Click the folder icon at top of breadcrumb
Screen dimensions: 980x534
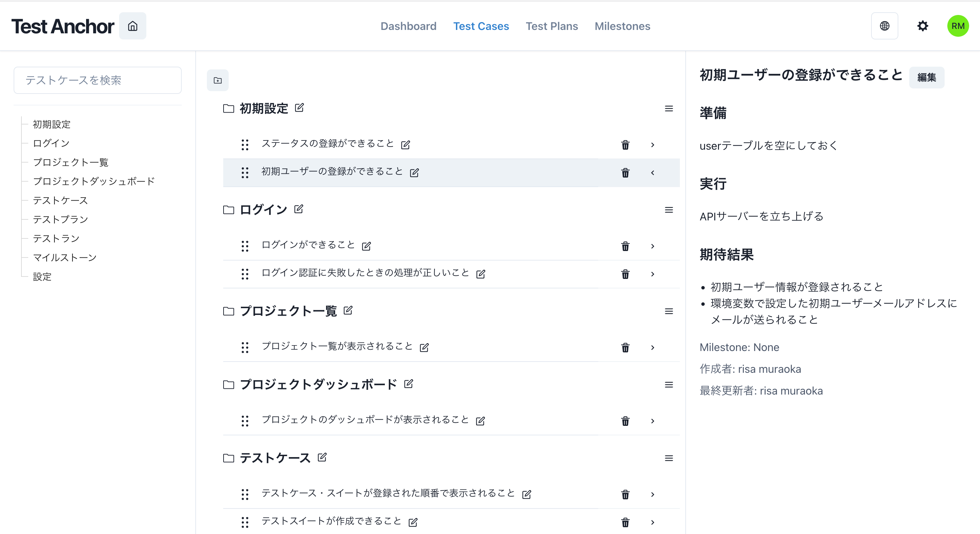pyautogui.click(x=218, y=80)
